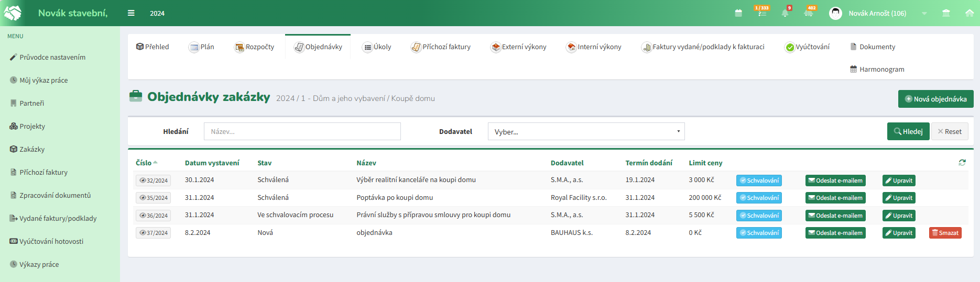Screen dimensions: 980x282
Task: Send order 35/2024 by e-mail
Action: [x=835, y=198]
